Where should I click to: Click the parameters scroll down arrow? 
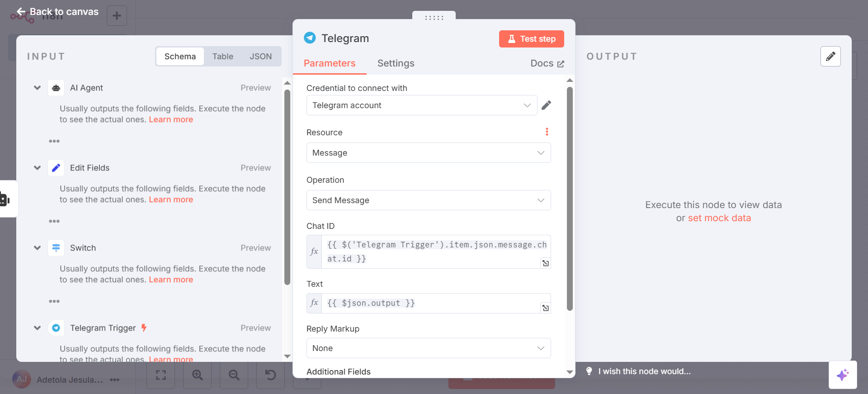point(570,372)
